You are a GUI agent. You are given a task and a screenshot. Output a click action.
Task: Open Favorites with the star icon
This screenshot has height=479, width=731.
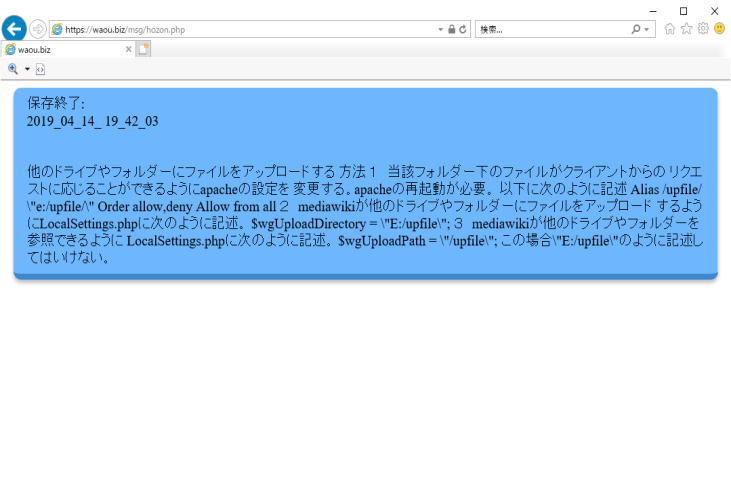point(686,29)
